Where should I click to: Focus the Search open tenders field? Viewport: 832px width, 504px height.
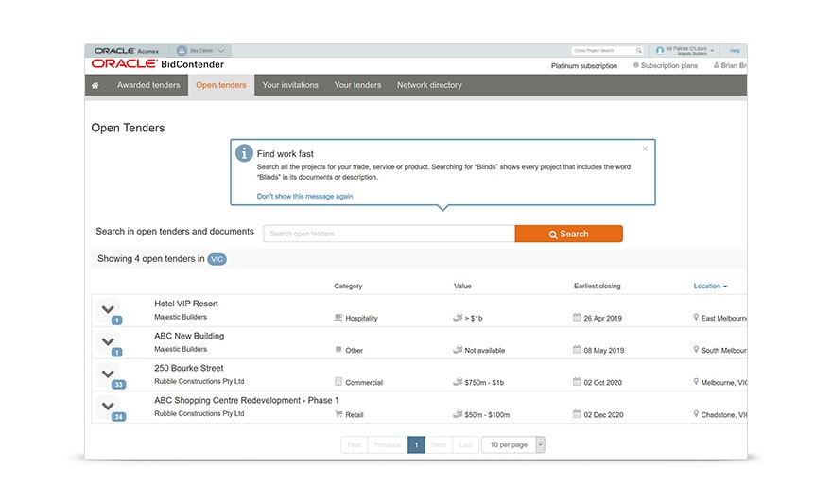tap(389, 234)
